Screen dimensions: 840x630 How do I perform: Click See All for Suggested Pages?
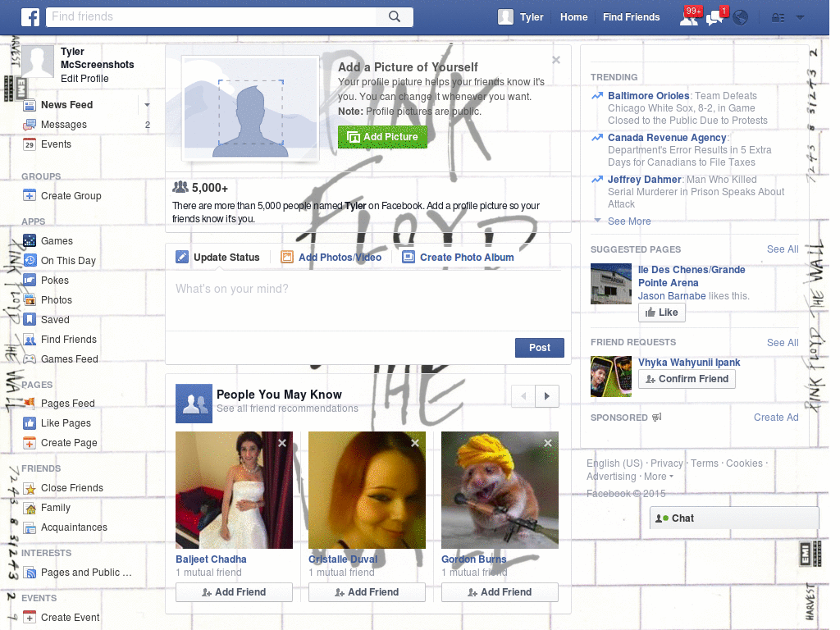[782, 249]
